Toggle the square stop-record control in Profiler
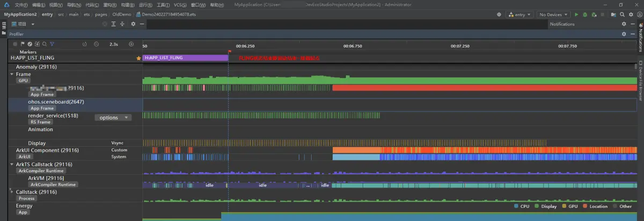 pos(16,44)
